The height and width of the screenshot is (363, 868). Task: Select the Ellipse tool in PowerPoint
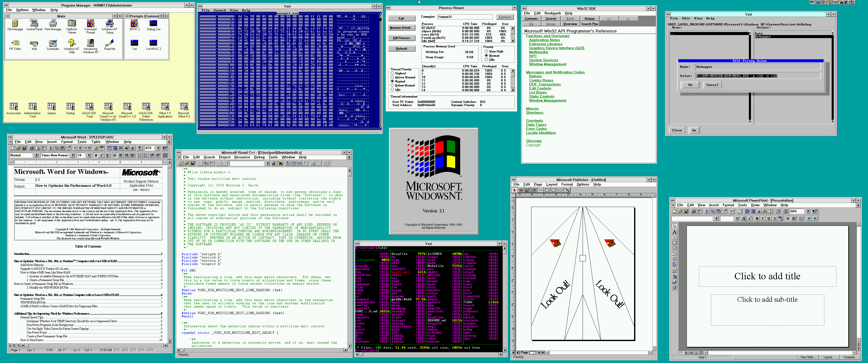(x=674, y=248)
